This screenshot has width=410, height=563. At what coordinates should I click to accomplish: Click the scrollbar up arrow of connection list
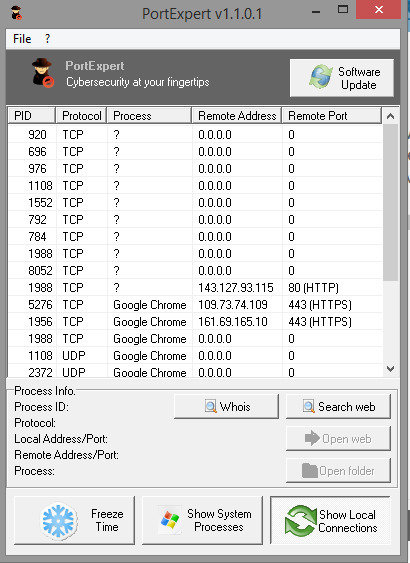coord(391,116)
